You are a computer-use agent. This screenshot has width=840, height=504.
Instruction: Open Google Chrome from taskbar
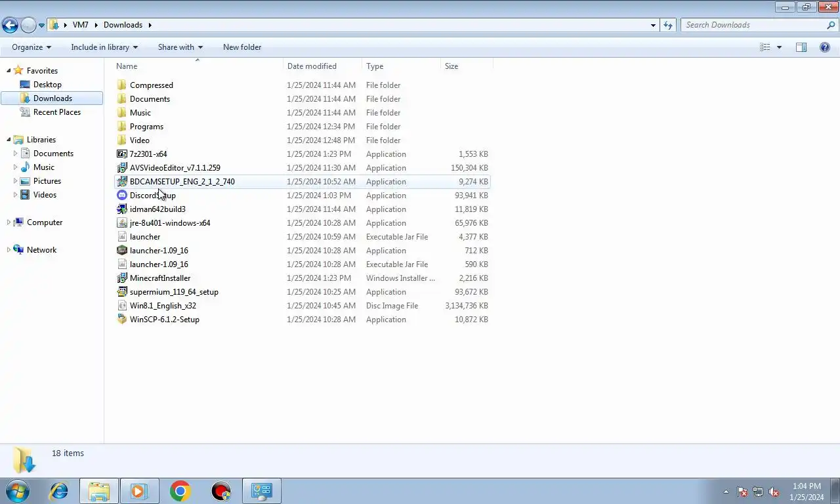click(x=180, y=491)
